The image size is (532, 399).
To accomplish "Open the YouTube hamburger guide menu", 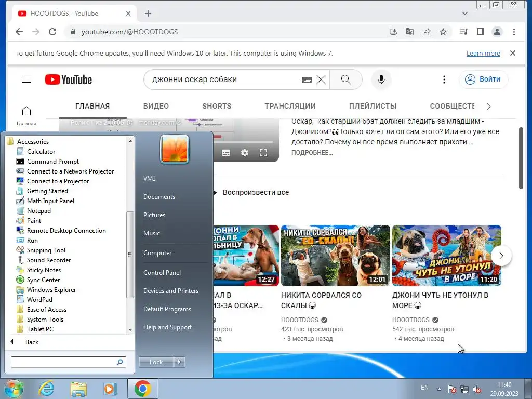I will pyautogui.click(x=26, y=79).
